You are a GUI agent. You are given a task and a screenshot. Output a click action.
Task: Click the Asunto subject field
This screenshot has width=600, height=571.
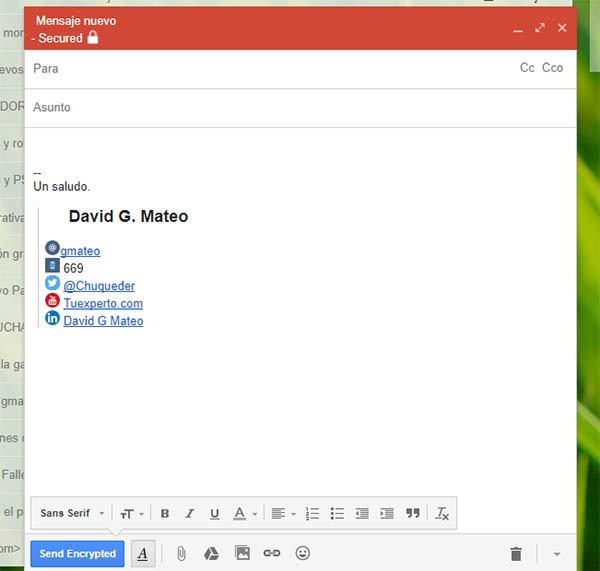click(x=300, y=108)
